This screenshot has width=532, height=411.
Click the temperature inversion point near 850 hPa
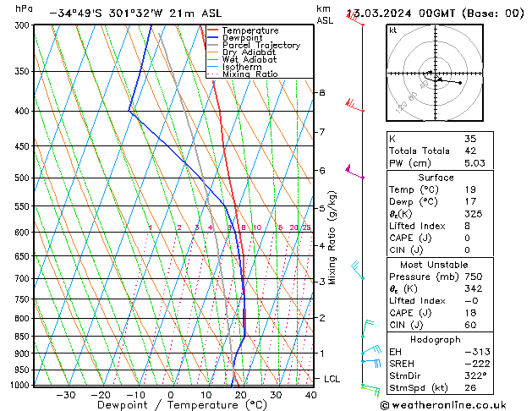(245, 335)
